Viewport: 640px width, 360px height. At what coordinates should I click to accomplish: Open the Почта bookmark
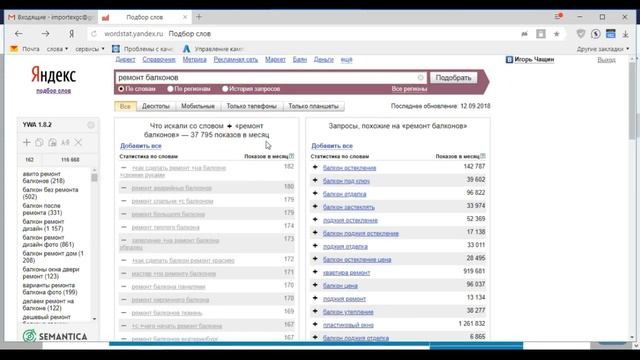(x=25, y=49)
